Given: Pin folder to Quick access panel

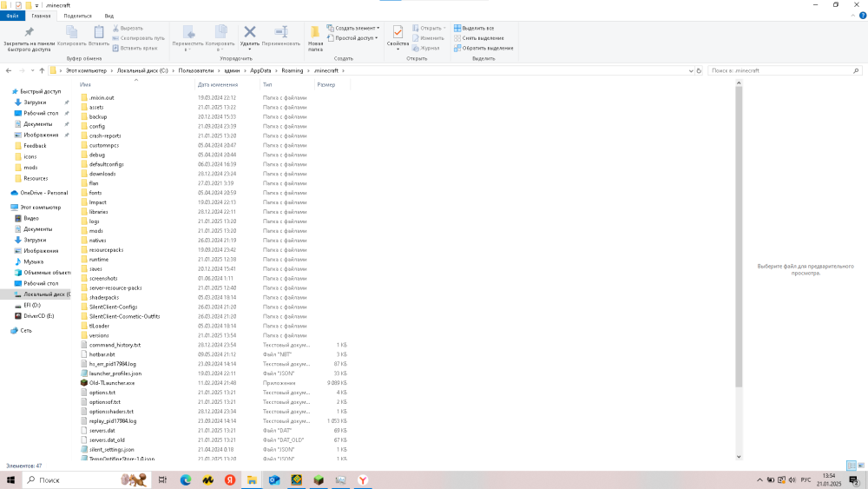Looking at the screenshot, I should 30,38.
